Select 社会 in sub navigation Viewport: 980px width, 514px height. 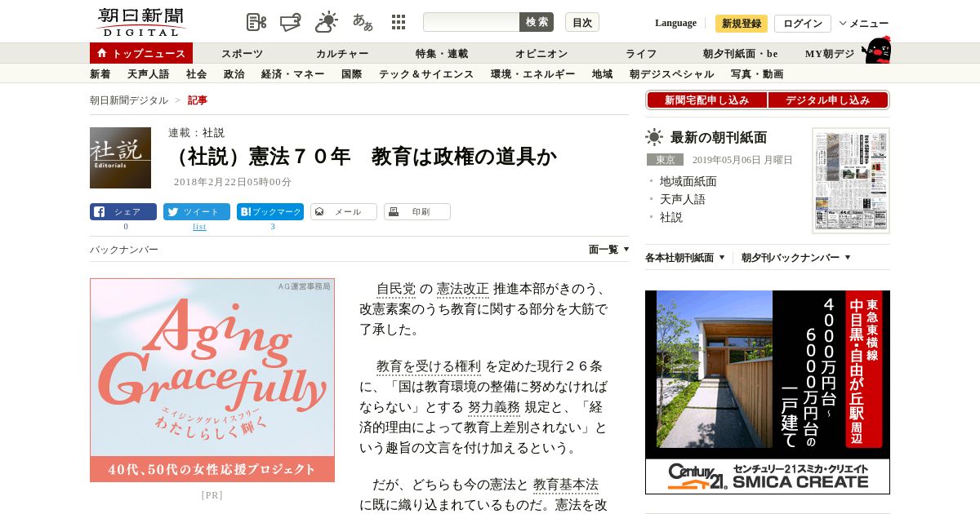196,74
